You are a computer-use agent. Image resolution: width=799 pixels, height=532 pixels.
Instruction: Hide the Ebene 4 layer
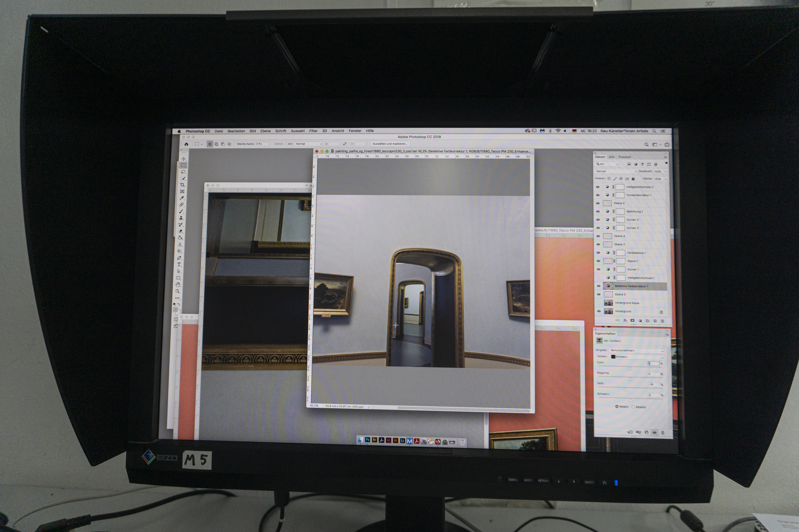coord(598,203)
